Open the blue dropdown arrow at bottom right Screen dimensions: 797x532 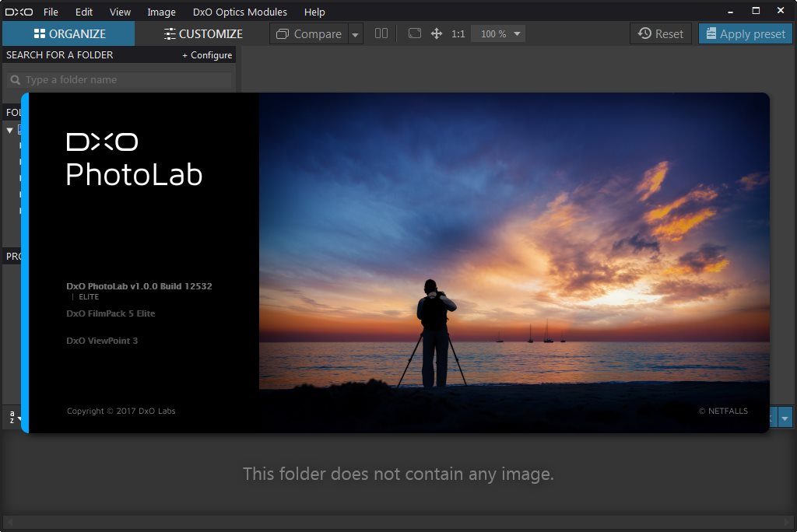[785, 418]
